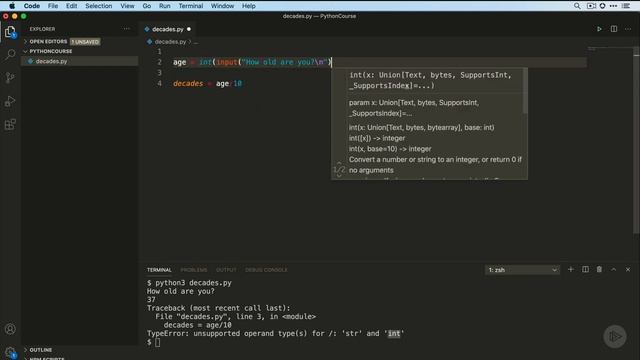Switch to the Output panel tab
Viewport: 640px width, 360px height.
tap(226, 270)
